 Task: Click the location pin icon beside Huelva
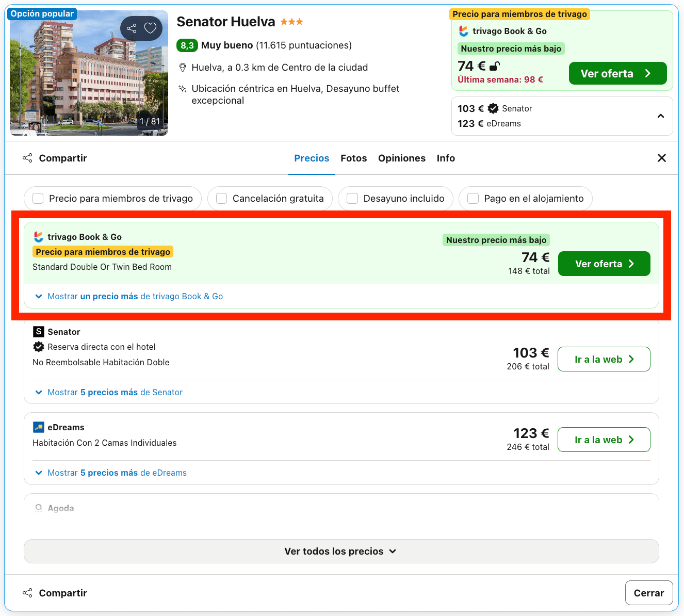click(x=182, y=68)
